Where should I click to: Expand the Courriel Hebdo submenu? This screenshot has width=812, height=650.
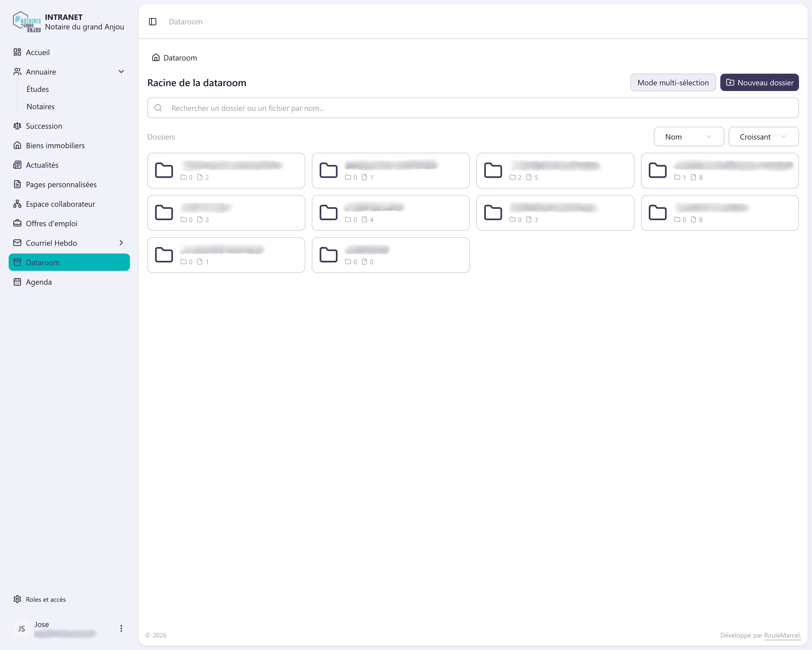point(121,243)
